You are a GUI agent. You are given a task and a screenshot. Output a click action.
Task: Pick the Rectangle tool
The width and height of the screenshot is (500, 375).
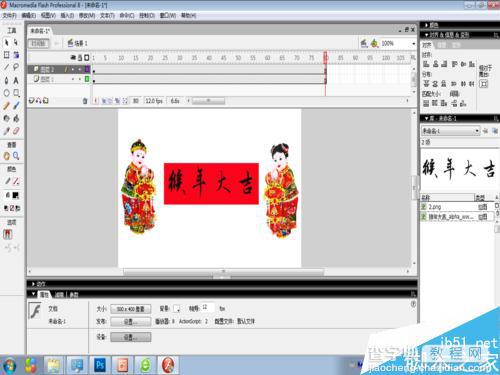tap(16, 93)
